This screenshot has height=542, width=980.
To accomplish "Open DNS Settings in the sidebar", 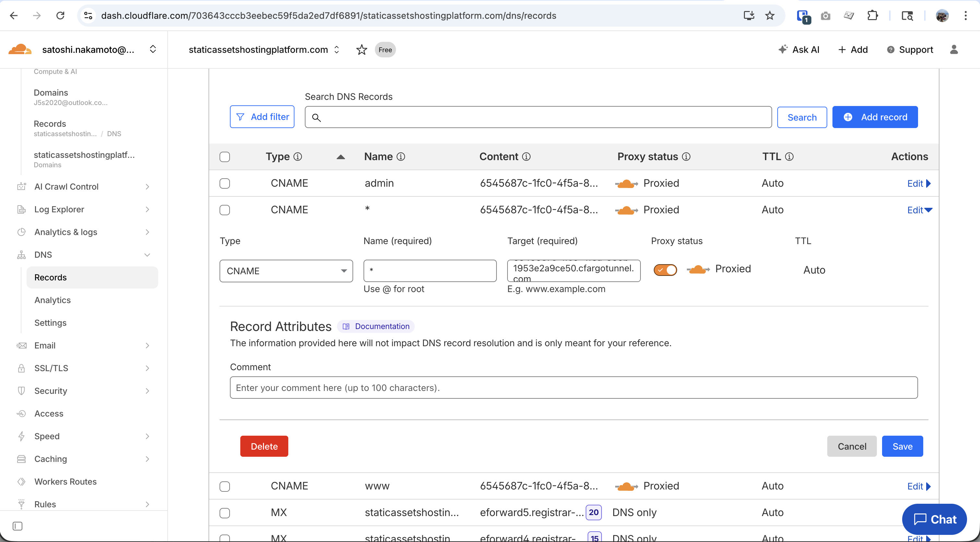I will click(50, 323).
